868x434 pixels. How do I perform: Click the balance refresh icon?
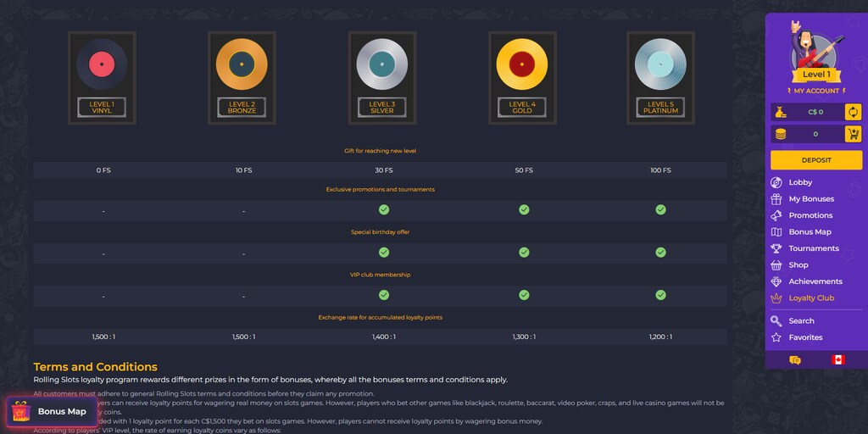[x=853, y=112]
